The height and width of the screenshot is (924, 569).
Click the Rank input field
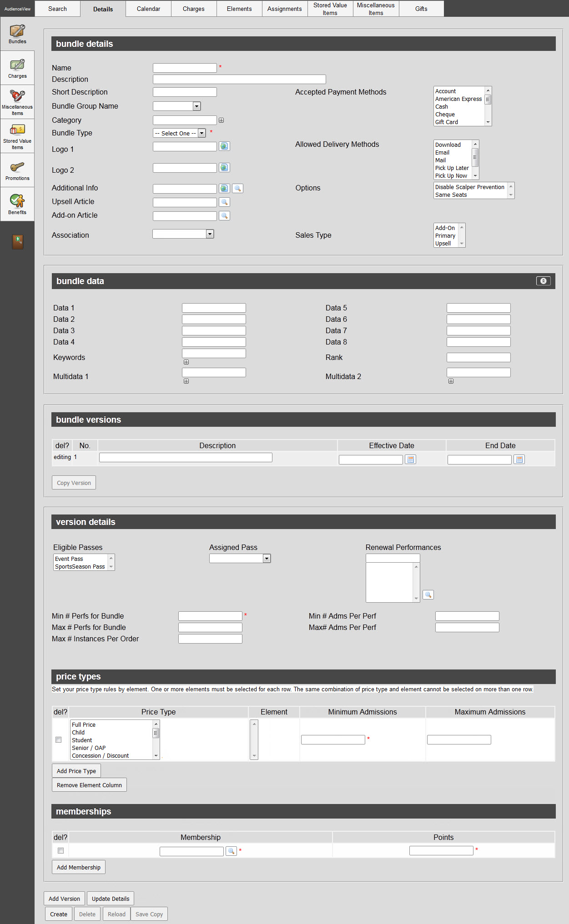click(x=478, y=357)
